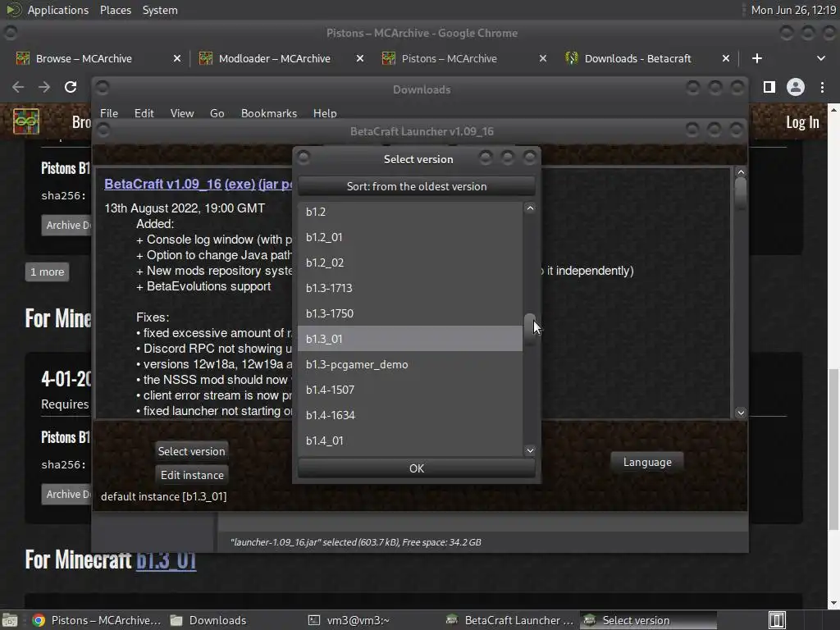This screenshot has width=840, height=630.
Task: Open Bookmarks menu in Downloads window
Action: [268, 113]
